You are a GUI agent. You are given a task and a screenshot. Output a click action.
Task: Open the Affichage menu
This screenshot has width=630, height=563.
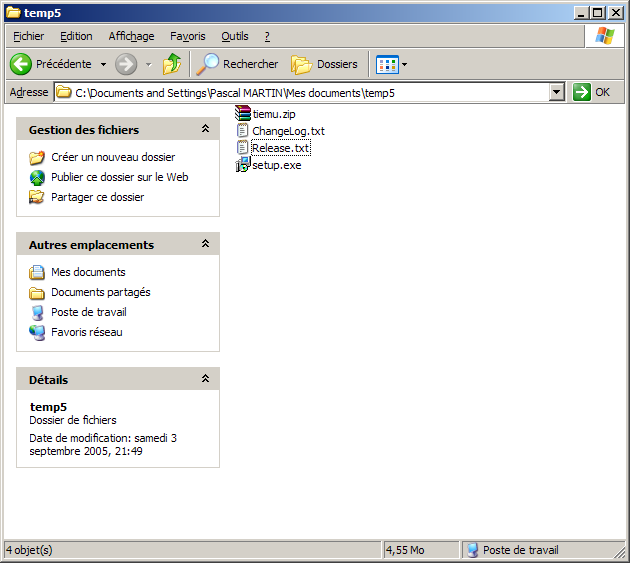pos(131,36)
